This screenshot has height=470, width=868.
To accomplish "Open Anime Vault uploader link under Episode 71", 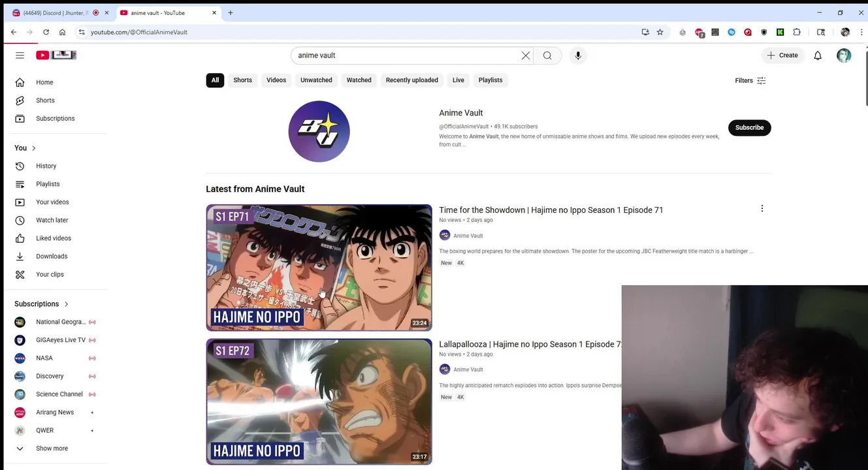I will coord(468,236).
